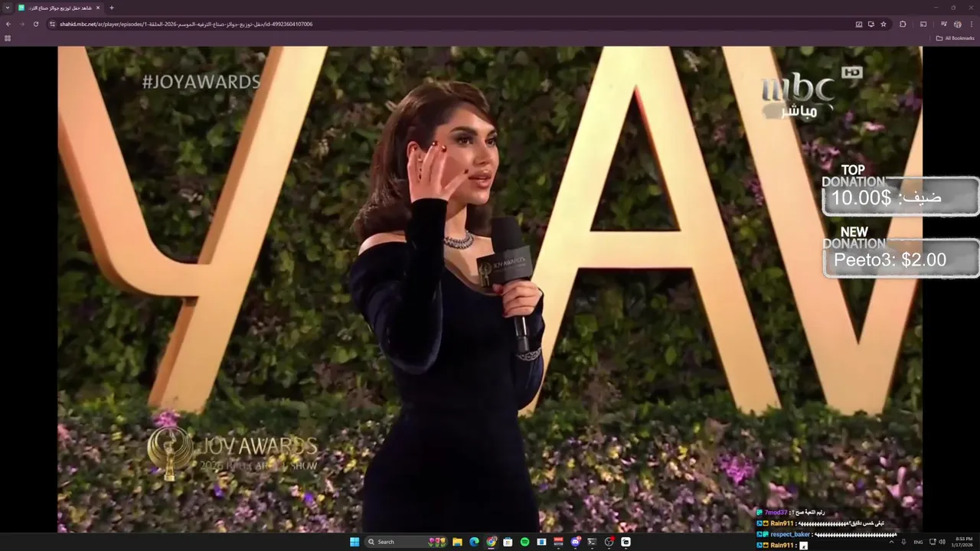Open the Chrome three-dot menu

coord(972,24)
